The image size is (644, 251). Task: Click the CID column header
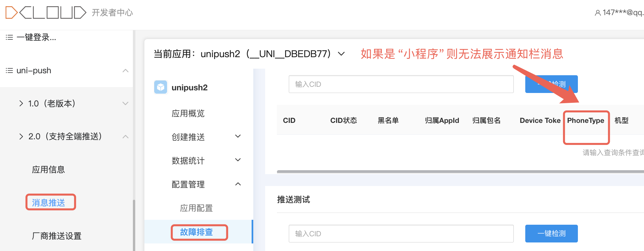pyautogui.click(x=289, y=121)
